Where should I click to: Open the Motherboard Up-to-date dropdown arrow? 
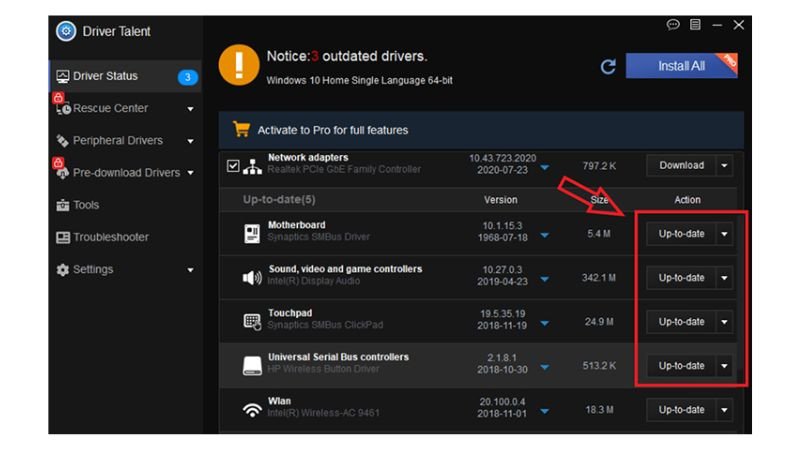coord(724,234)
